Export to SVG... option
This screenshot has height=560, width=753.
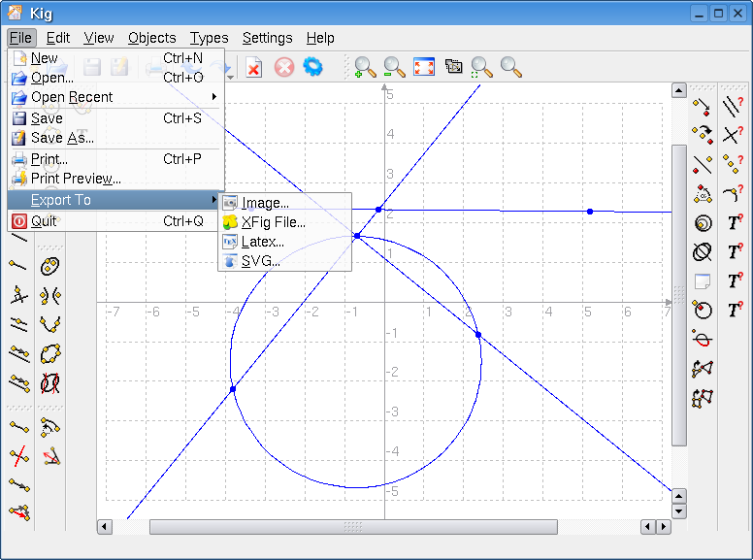point(284,261)
